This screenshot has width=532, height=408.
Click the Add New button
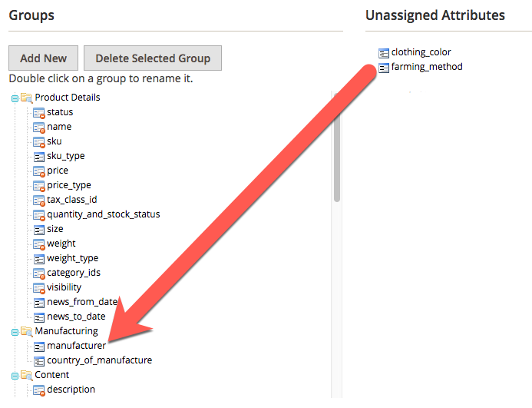(43, 58)
